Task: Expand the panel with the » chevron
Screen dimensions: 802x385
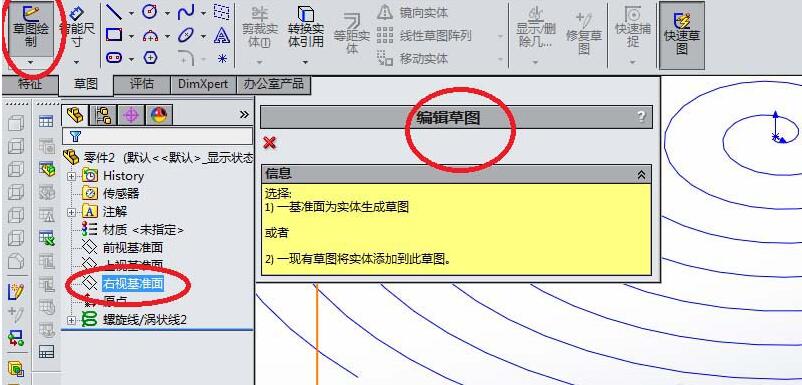Action: [x=244, y=115]
